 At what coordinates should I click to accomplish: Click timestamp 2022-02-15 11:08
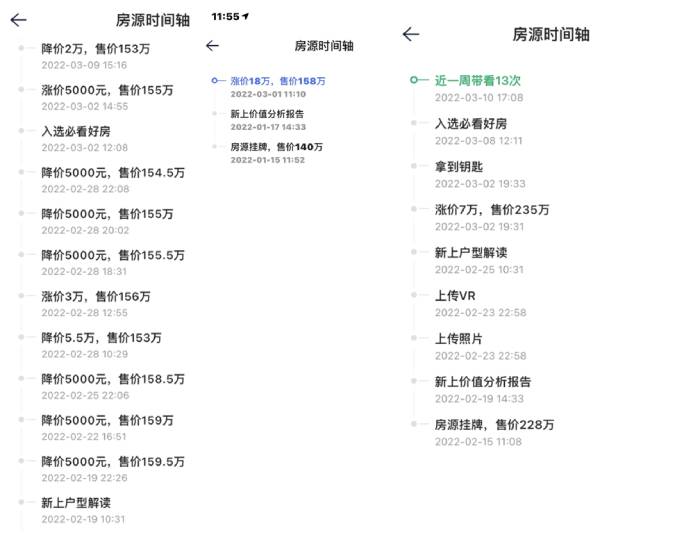[479, 442]
